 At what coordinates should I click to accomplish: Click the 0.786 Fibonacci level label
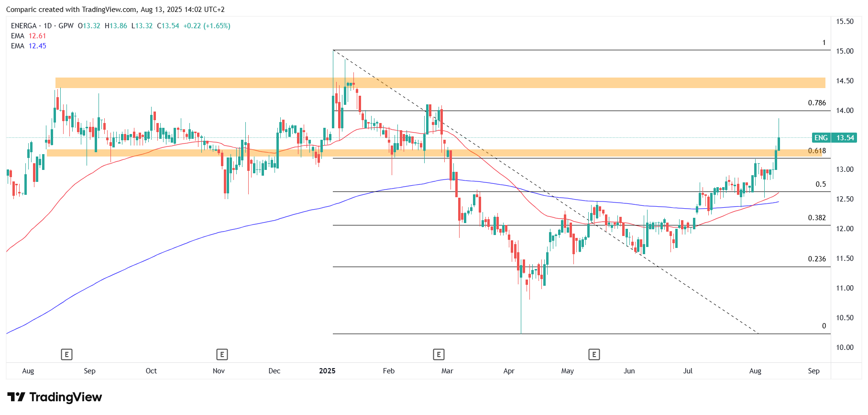tap(816, 103)
